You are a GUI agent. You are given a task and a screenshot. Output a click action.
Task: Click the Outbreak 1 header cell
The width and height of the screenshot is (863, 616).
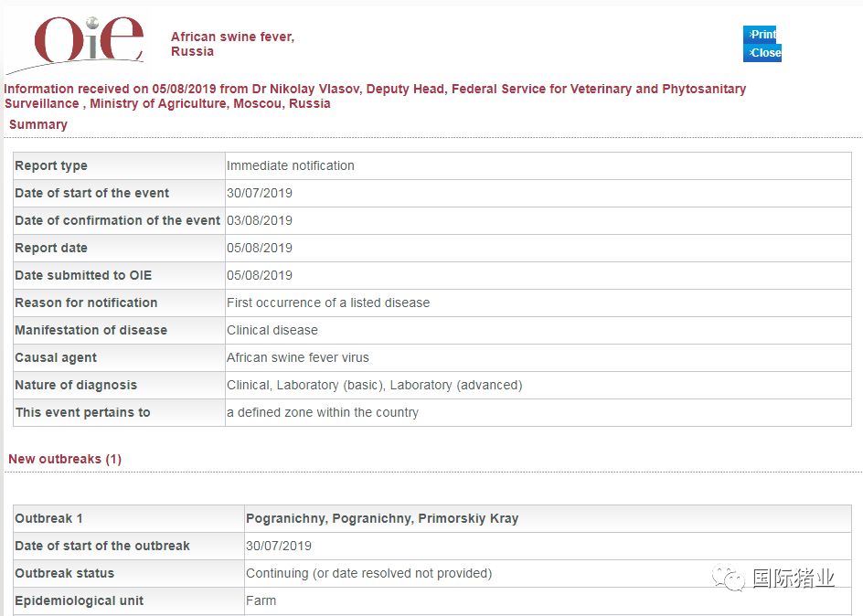pyautogui.click(x=49, y=518)
